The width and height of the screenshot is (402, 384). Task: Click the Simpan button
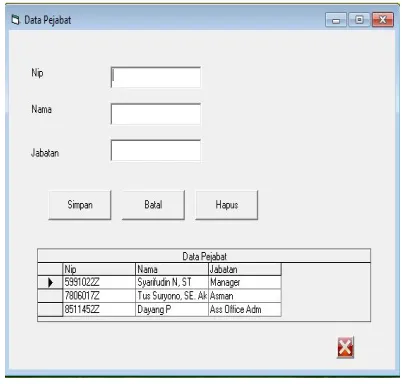click(x=80, y=205)
